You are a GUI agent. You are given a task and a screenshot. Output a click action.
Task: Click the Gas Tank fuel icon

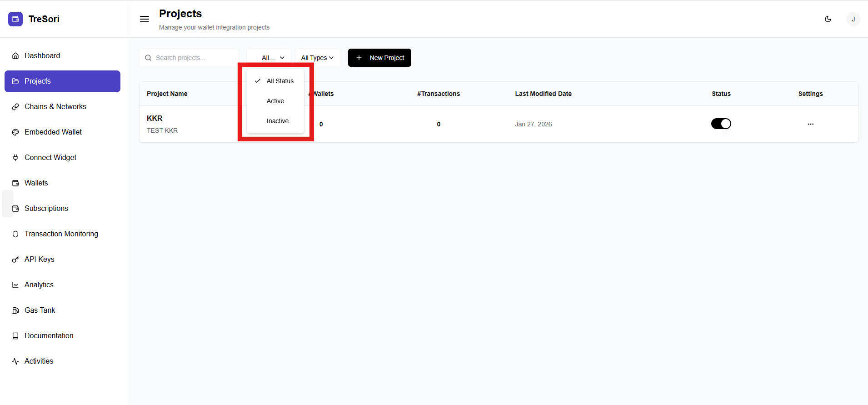pyautogui.click(x=15, y=310)
